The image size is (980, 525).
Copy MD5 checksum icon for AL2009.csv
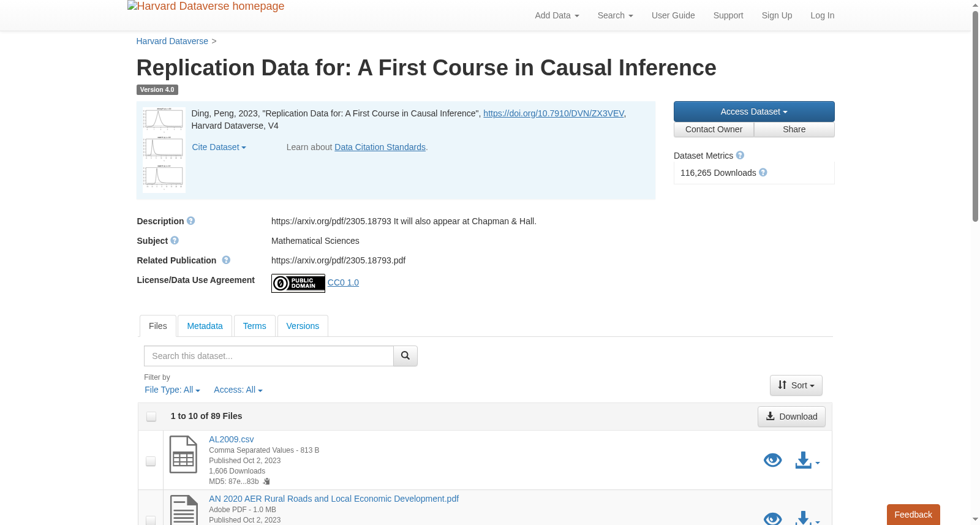pos(266,482)
